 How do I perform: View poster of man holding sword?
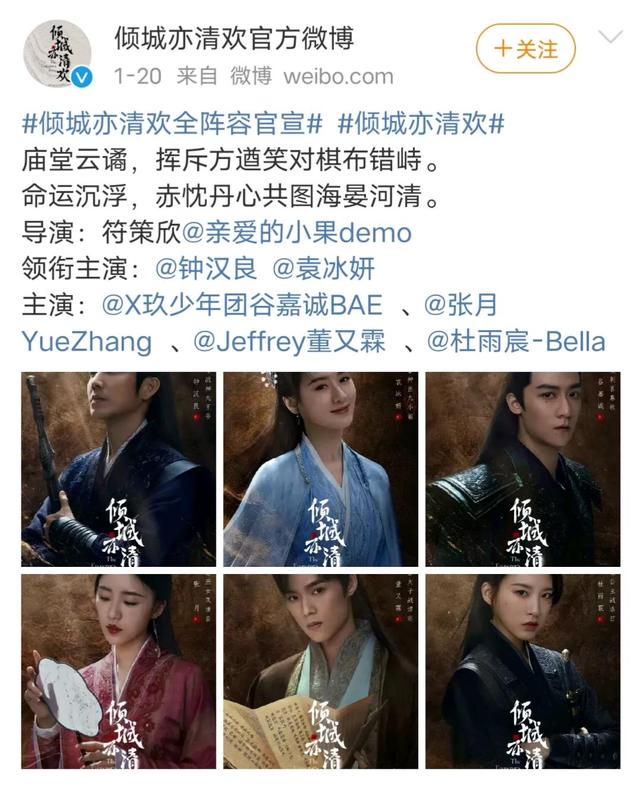(118, 469)
